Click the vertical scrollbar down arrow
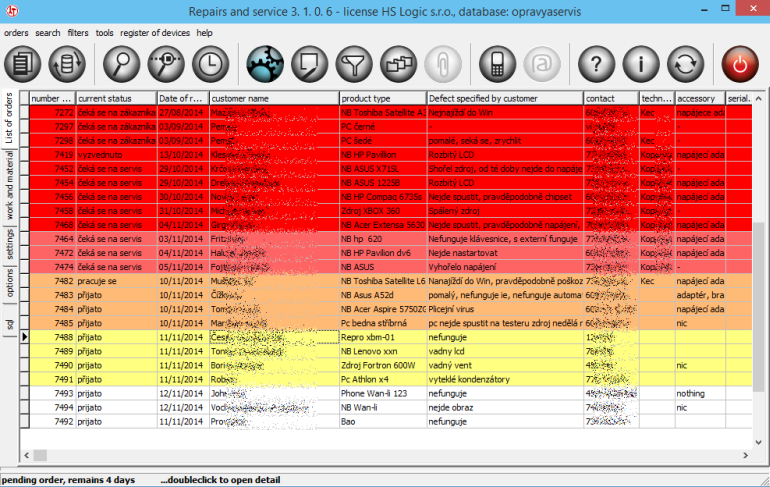 (759, 442)
